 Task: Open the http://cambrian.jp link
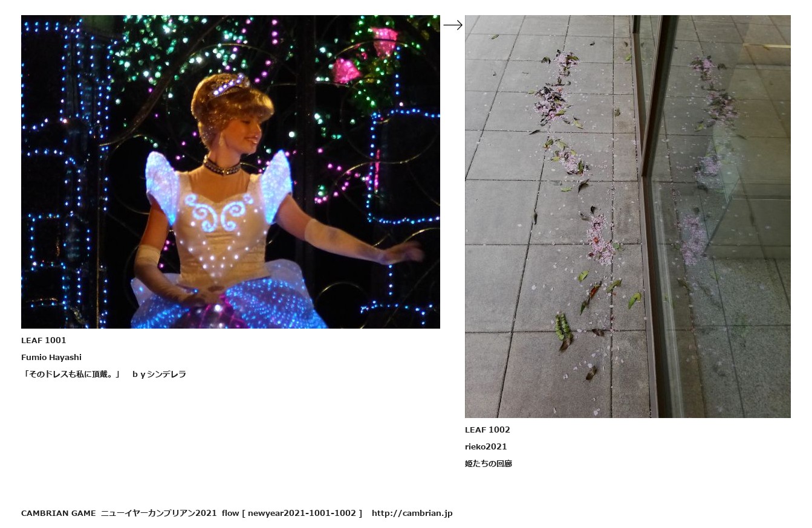pyautogui.click(x=412, y=513)
